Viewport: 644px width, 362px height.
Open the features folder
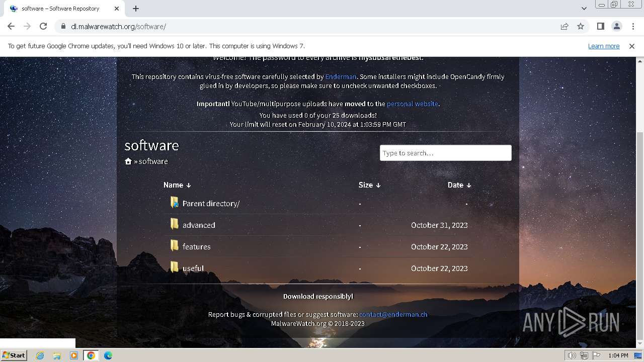pos(196,247)
